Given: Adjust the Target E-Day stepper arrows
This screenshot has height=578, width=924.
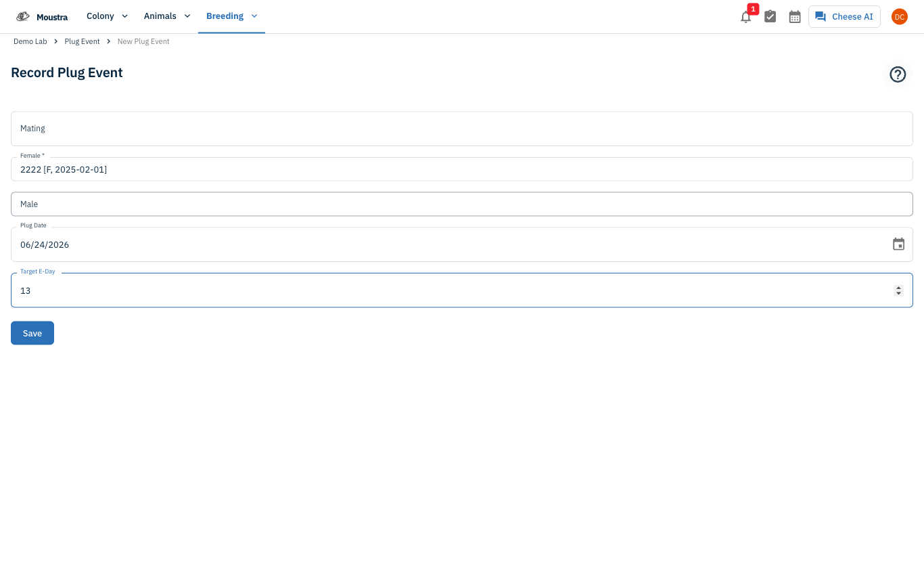Looking at the screenshot, I should tap(898, 290).
